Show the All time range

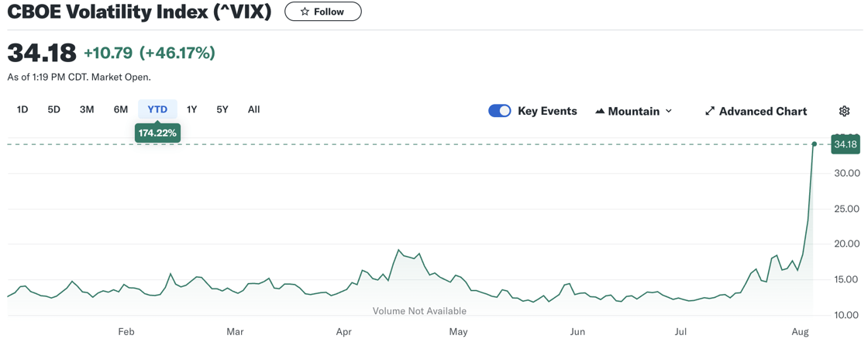253,109
